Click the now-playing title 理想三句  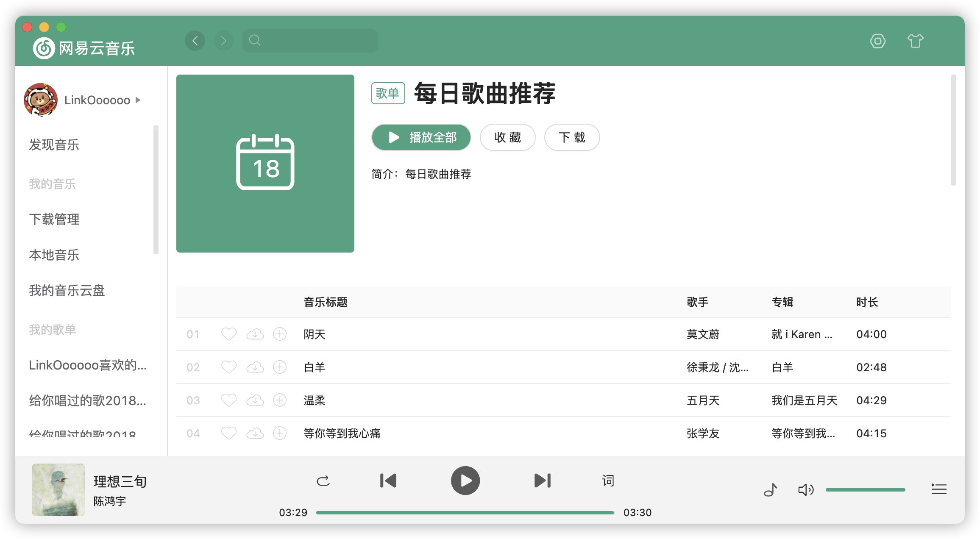(x=120, y=481)
